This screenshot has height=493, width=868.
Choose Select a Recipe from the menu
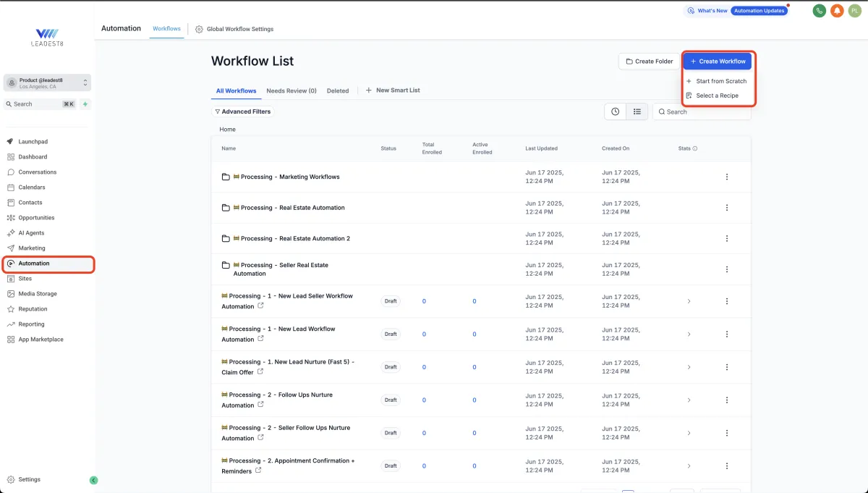pyautogui.click(x=717, y=96)
